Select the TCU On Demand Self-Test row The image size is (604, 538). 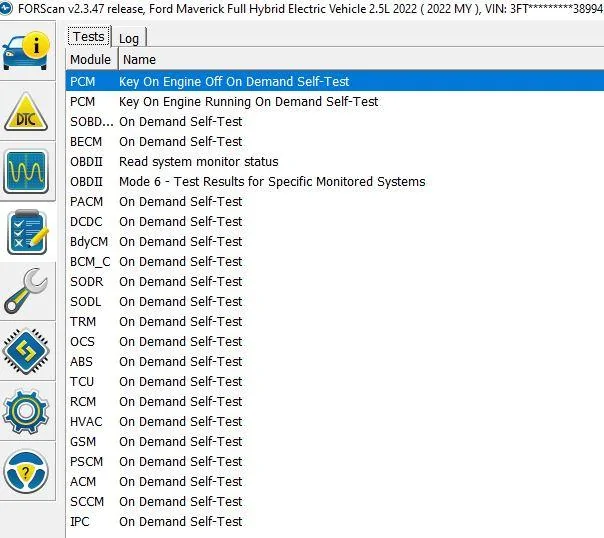coord(335,382)
